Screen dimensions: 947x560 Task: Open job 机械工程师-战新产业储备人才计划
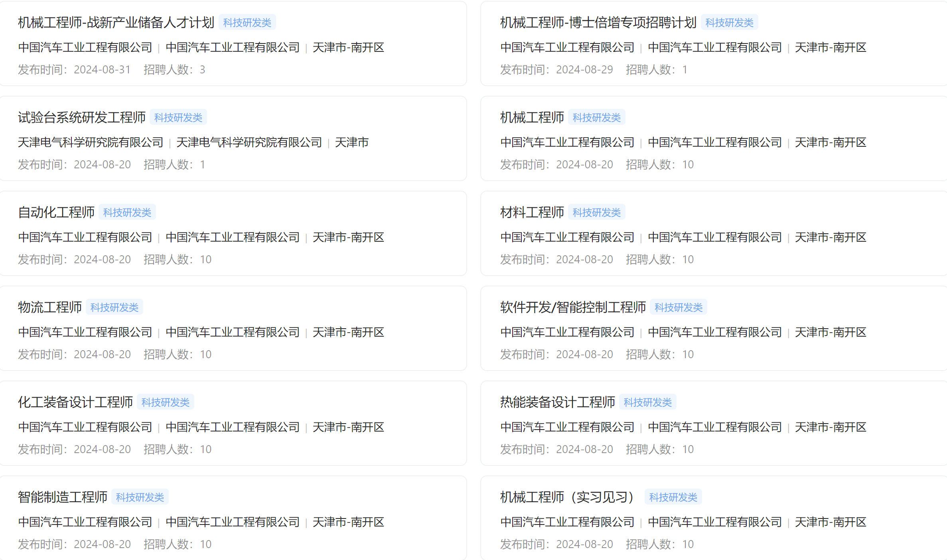tap(116, 23)
